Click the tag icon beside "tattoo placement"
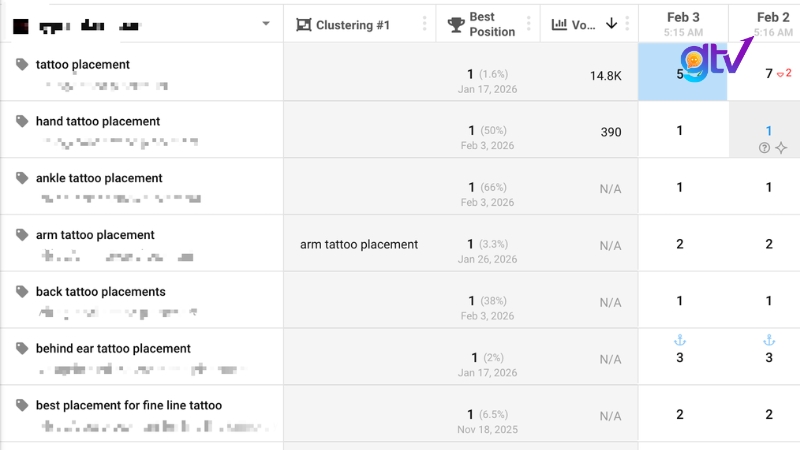 click(x=22, y=65)
